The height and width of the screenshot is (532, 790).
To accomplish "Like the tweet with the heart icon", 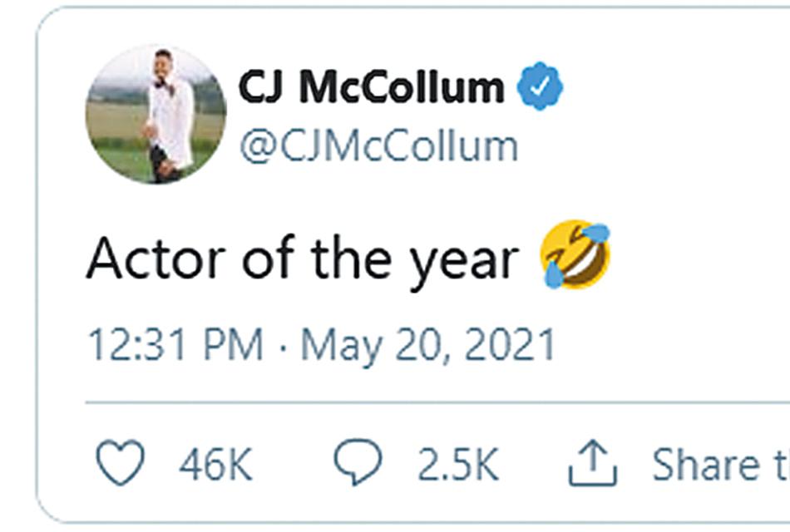I will [120, 462].
